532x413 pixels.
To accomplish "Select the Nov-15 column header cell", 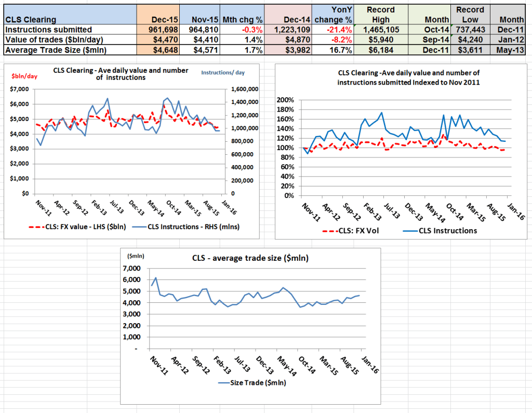I will [199, 15].
